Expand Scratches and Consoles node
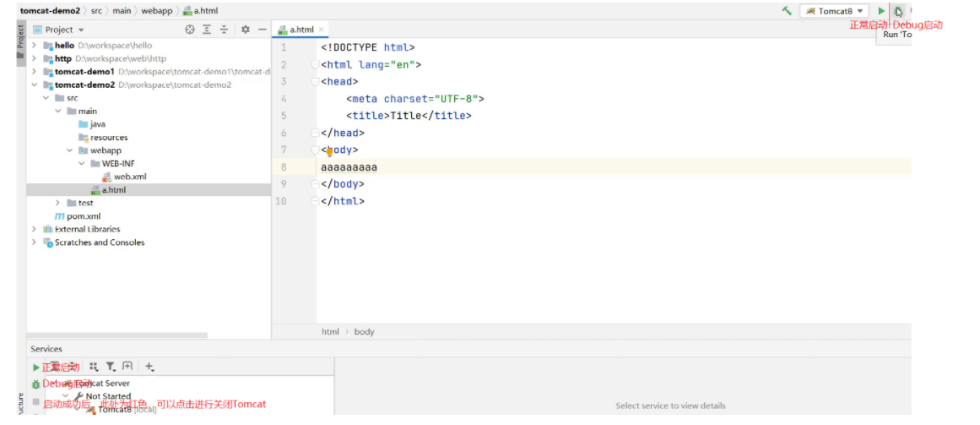This screenshot has height=425, width=980. tap(35, 242)
